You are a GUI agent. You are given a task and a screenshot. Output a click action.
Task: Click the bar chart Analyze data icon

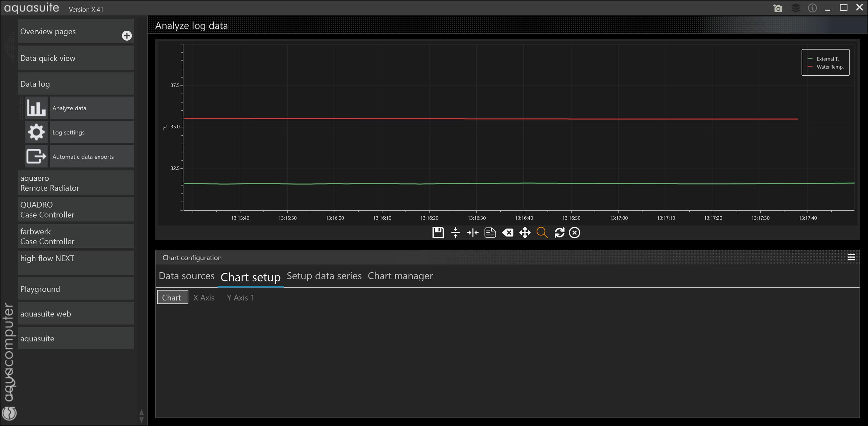pyautogui.click(x=36, y=108)
